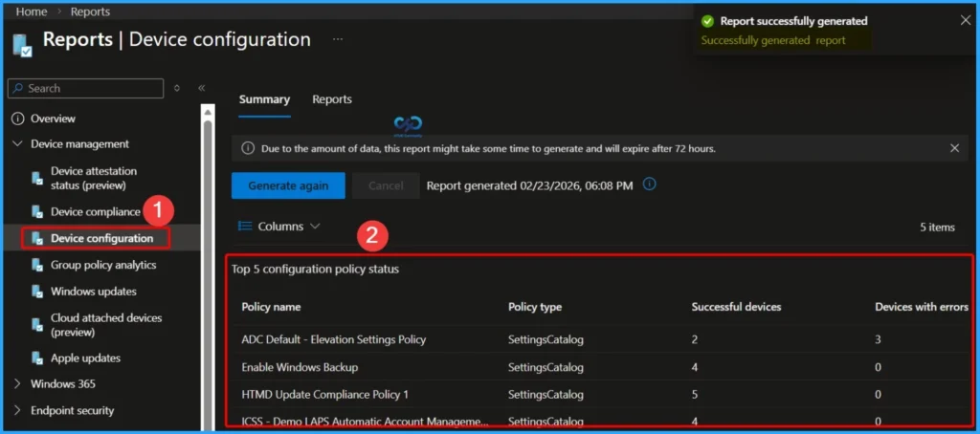Expand the Windows 365 section
980x434 pixels.
17,384
